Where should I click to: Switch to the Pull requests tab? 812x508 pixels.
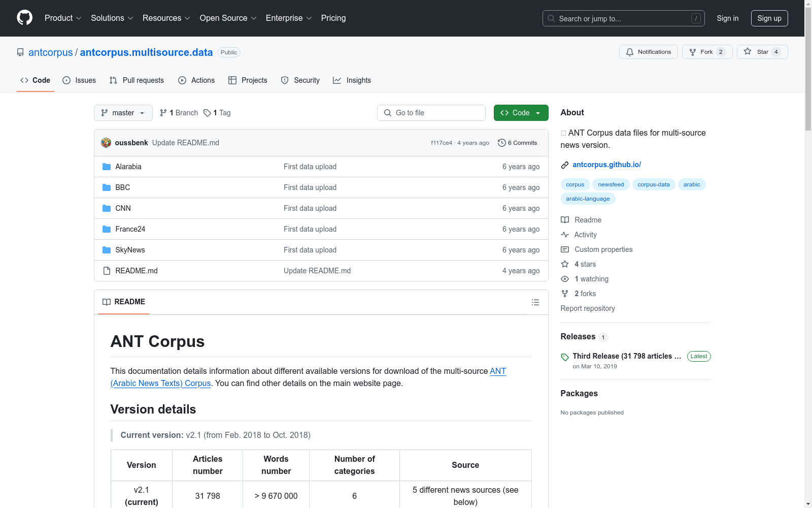pos(137,80)
